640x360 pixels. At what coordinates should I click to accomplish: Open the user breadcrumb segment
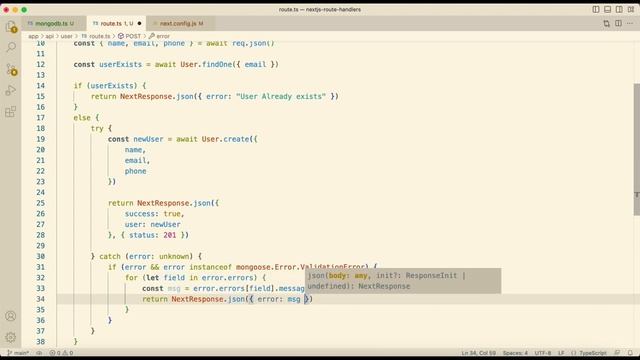pos(67,36)
